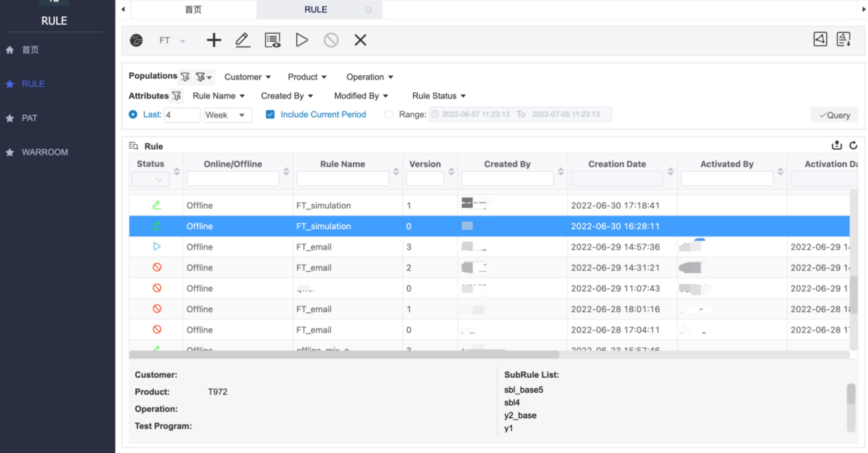The image size is (868, 453).
Task: Click the document download icon in toolbar
Action: tap(844, 39)
